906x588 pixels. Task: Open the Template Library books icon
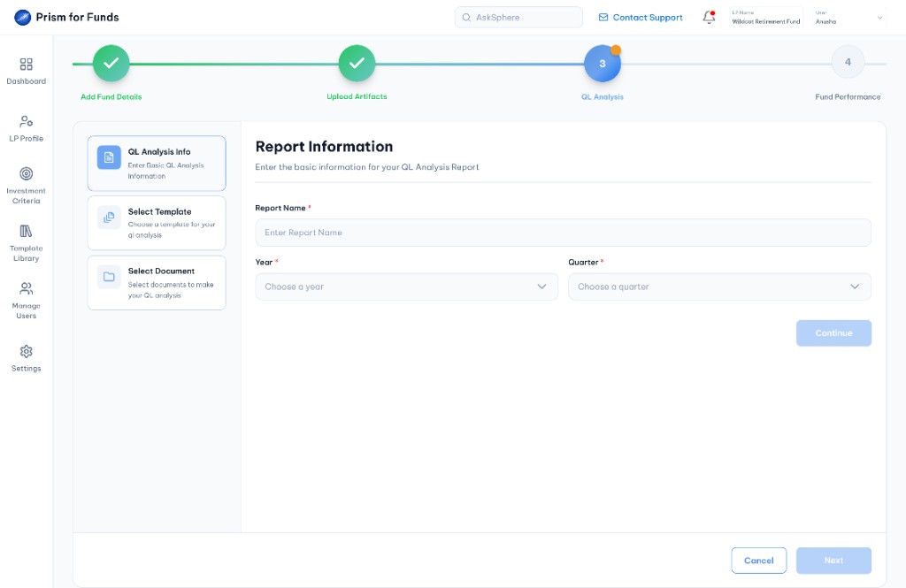coord(26,231)
